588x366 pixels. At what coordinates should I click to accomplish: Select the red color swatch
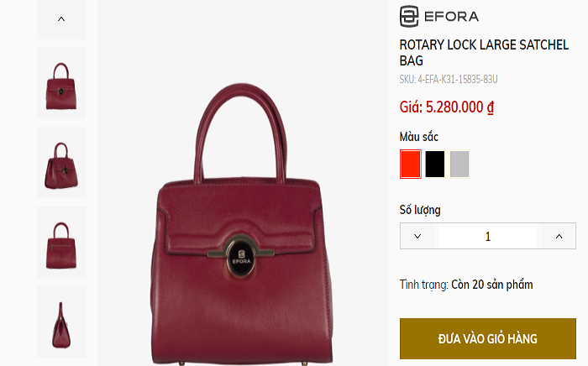[x=411, y=164]
